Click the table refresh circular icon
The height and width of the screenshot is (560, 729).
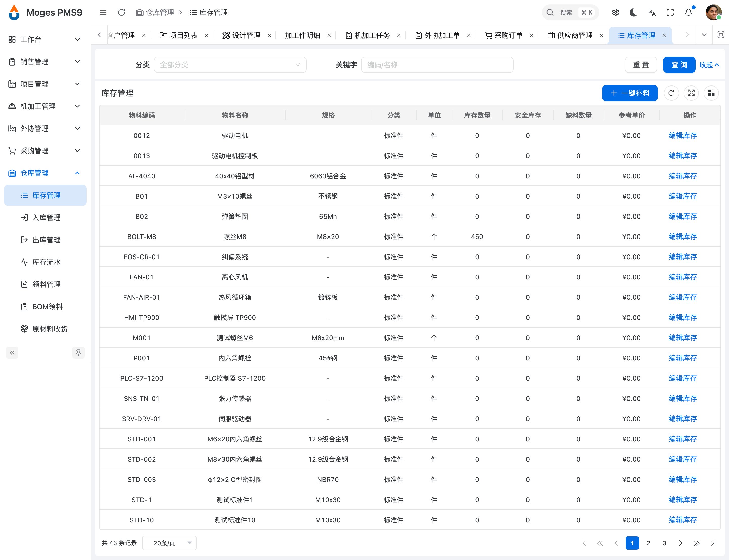[x=671, y=93]
